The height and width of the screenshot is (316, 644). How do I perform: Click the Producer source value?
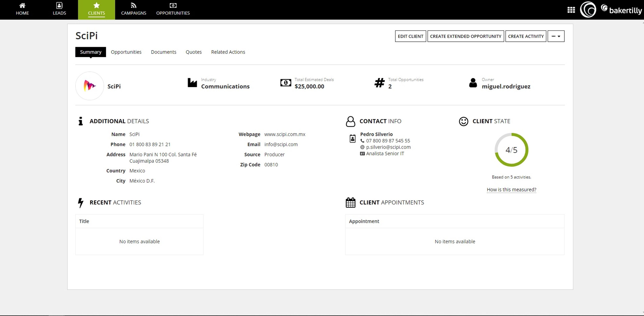point(274,155)
